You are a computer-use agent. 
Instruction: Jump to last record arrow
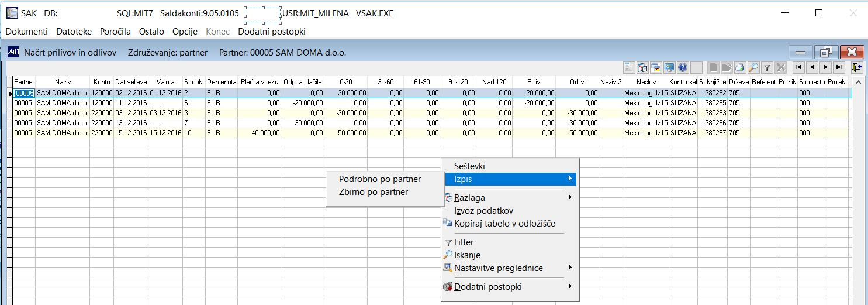(839, 67)
